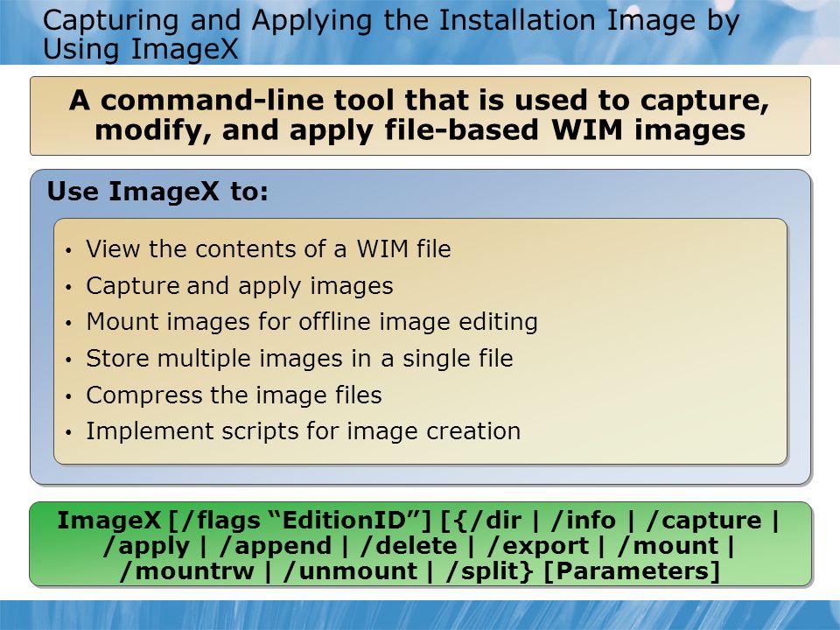Click the '/flags "EditionID"' text

[x=300, y=521]
